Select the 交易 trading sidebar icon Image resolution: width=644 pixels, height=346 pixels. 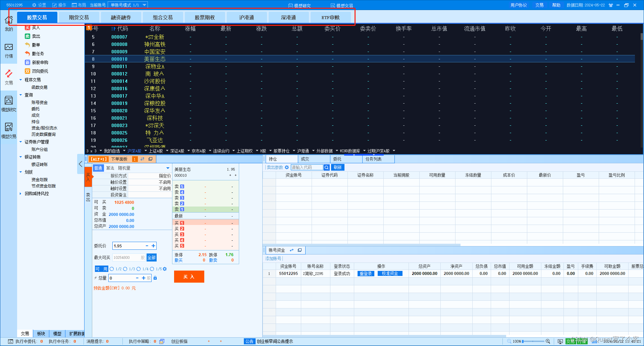9,77
